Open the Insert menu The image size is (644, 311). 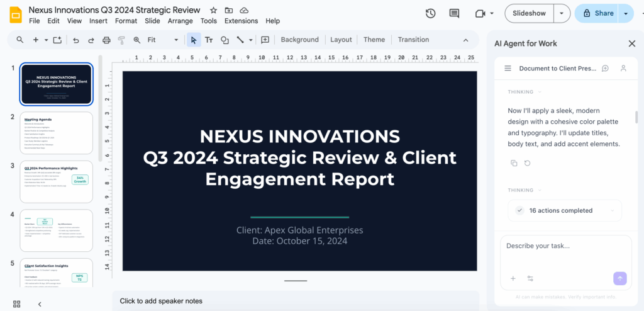point(99,21)
